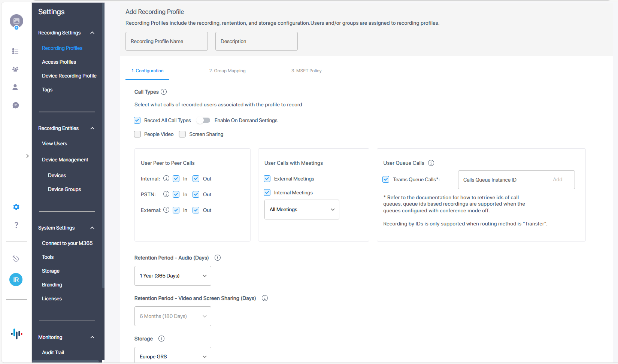Switch to the Group Mapping tab
The height and width of the screenshot is (364, 618).
(227, 71)
